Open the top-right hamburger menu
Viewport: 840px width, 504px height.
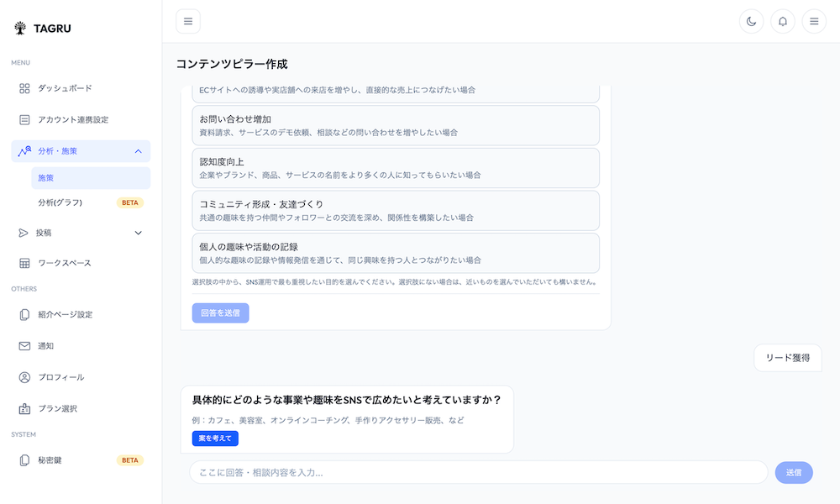point(813,21)
